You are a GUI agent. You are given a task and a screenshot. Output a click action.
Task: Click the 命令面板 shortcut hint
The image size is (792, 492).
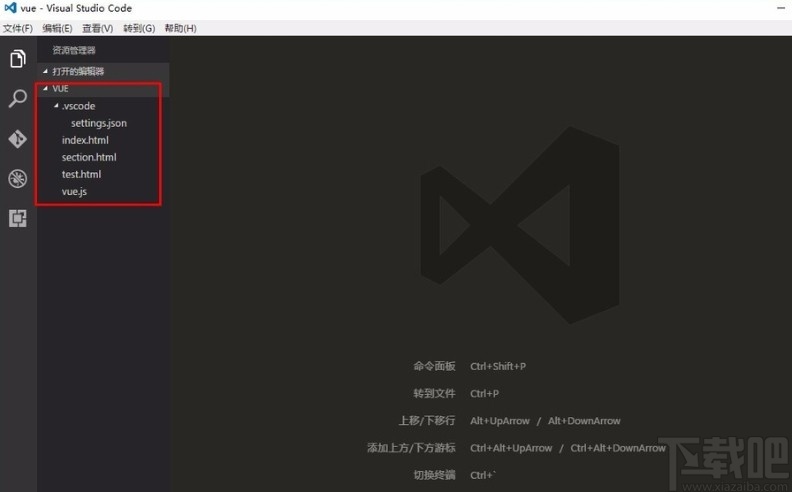[434, 366]
